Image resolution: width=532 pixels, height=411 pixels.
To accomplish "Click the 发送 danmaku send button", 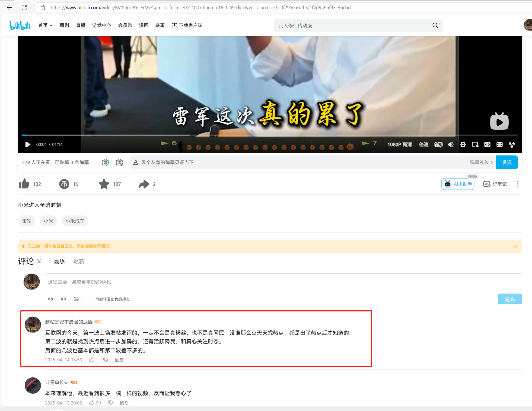I will point(506,162).
